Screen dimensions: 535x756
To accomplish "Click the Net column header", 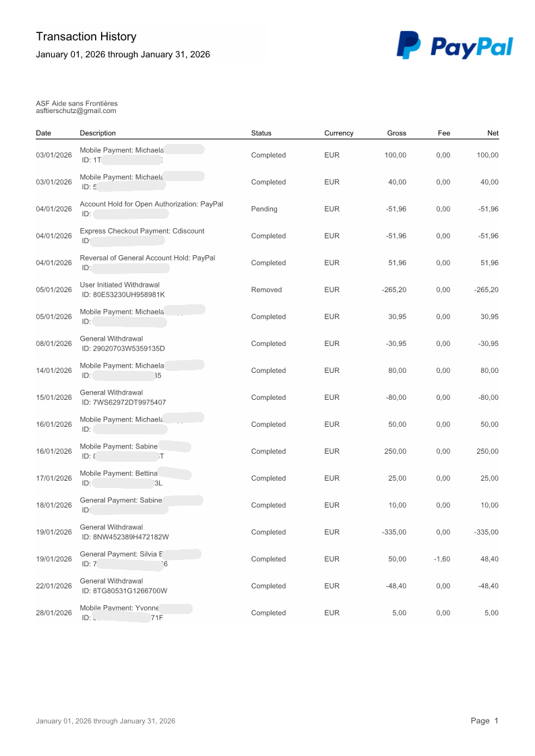I will 493,133.
